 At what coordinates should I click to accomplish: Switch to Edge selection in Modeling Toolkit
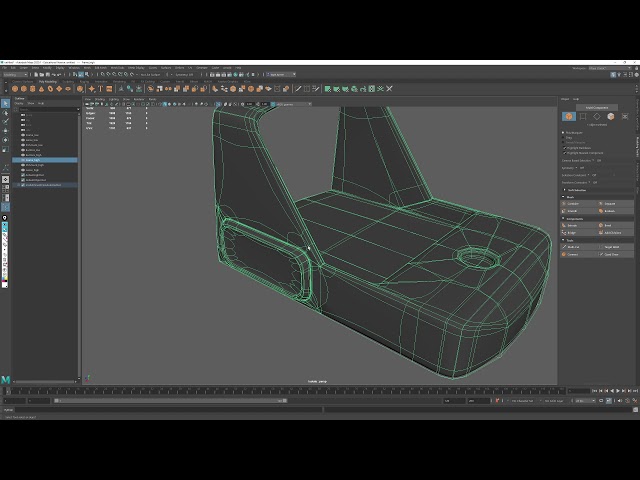[x=597, y=116]
